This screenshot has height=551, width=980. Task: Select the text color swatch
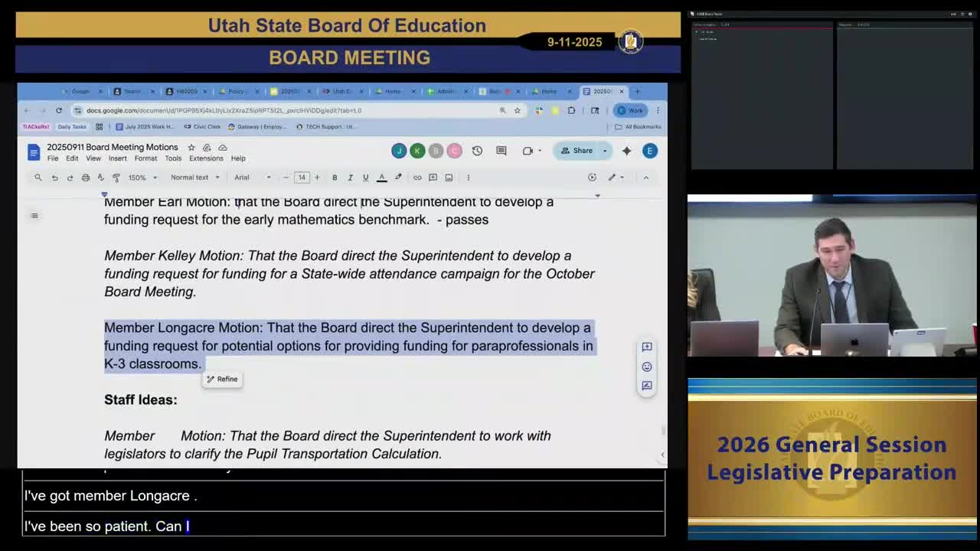coord(381,177)
